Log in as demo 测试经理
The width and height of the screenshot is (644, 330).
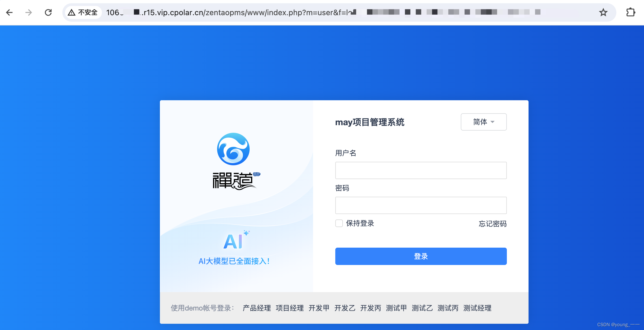click(x=477, y=308)
